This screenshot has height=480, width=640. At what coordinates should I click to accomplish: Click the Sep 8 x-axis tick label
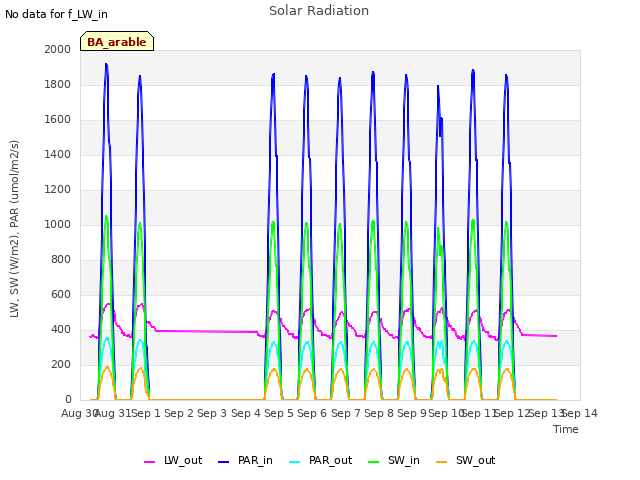379,413
